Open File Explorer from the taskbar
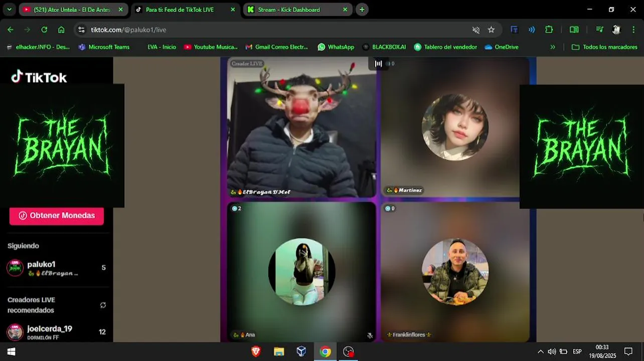Image resolution: width=644 pixels, height=361 pixels. click(x=279, y=351)
